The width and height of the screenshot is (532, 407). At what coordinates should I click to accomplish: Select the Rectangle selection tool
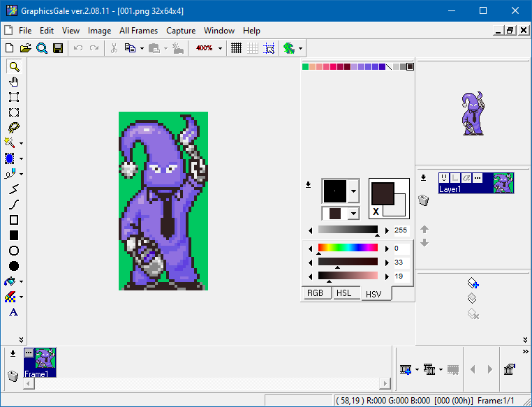point(14,97)
